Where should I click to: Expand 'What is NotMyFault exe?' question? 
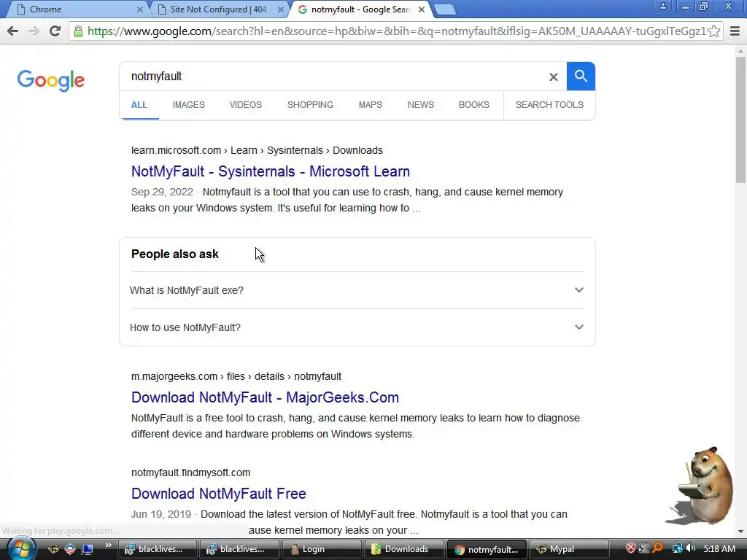[357, 290]
